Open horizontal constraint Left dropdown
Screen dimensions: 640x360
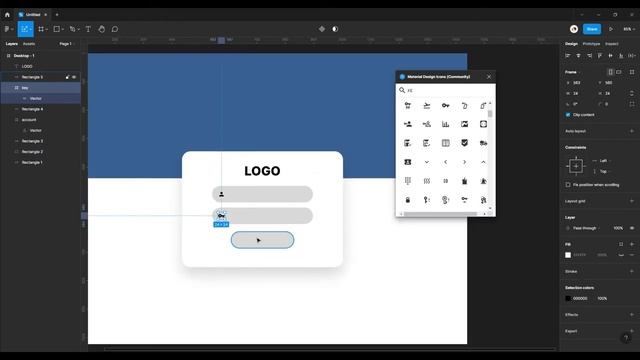pyautogui.click(x=601, y=161)
